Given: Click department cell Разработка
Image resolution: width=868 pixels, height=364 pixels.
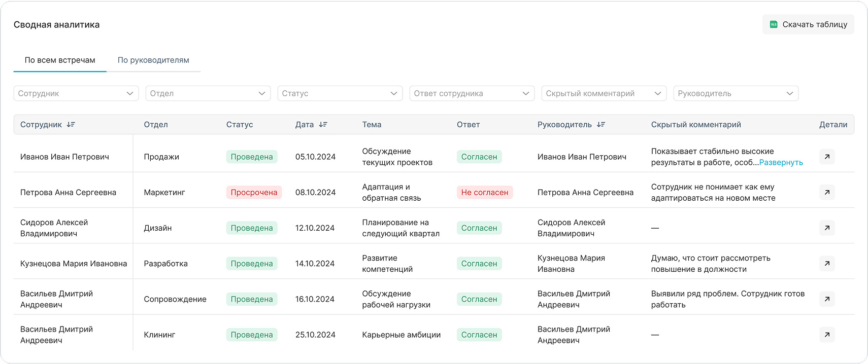Looking at the screenshot, I should [x=165, y=263].
